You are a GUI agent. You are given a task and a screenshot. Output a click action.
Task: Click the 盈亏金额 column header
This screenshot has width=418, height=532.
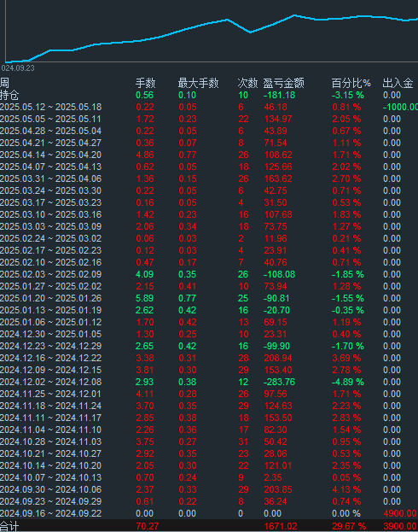[x=284, y=83]
